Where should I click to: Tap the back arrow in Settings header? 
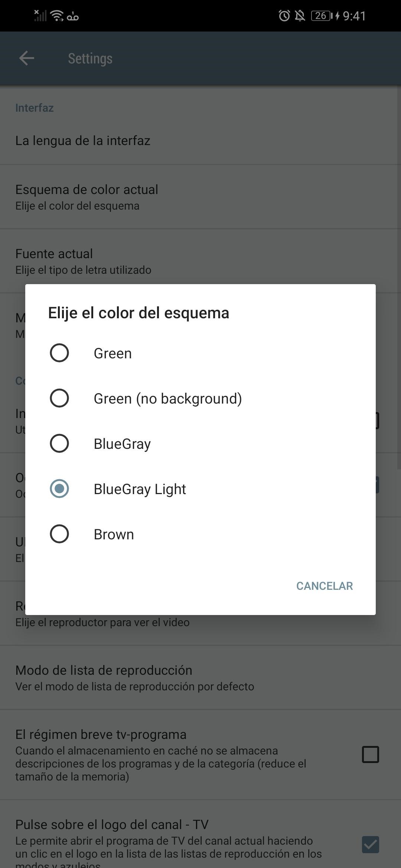click(26, 58)
